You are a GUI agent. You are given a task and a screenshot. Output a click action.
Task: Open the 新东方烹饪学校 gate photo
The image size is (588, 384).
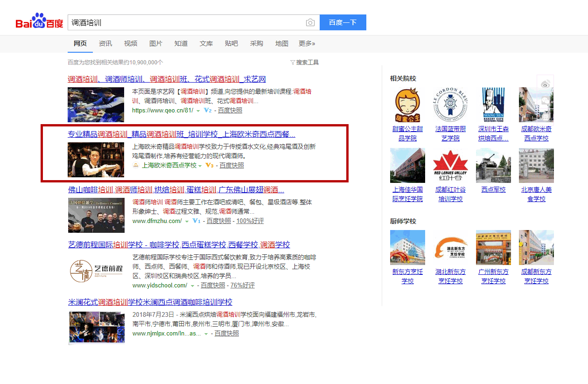tap(407, 247)
